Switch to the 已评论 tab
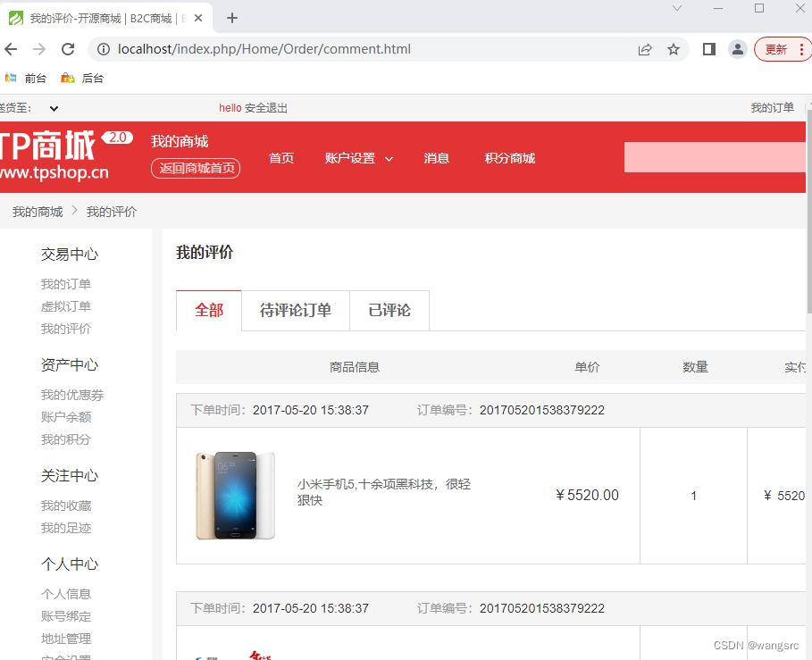Image resolution: width=812 pixels, height=660 pixels. [x=389, y=310]
